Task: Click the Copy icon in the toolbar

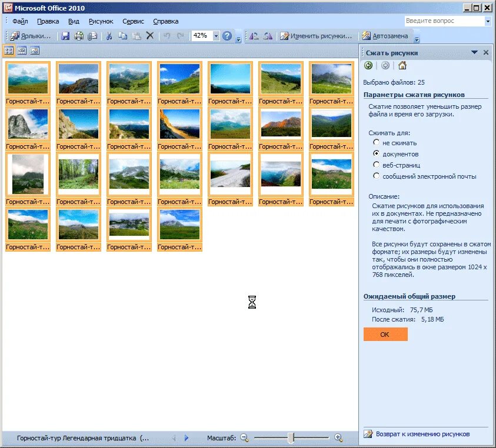Action: [122, 36]
